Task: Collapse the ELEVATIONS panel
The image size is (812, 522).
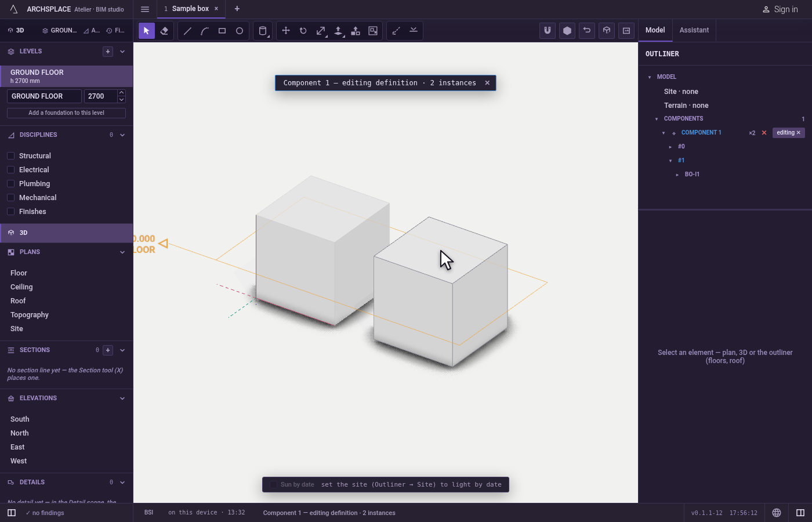Action: coord(122,398)
